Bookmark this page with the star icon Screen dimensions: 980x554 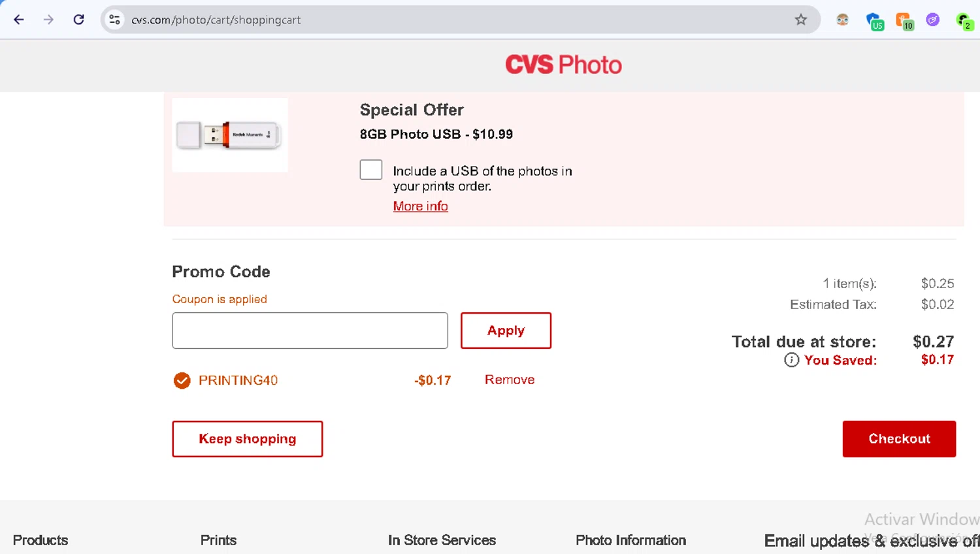(x=800, y=20)
